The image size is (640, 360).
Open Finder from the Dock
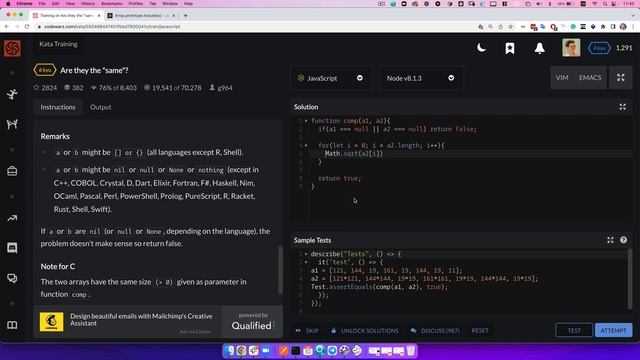click(x=229, y=351)
